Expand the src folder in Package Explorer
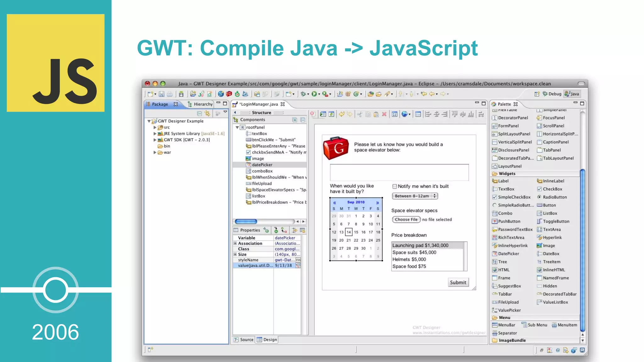The image size is (644, 362). [155, 127]
